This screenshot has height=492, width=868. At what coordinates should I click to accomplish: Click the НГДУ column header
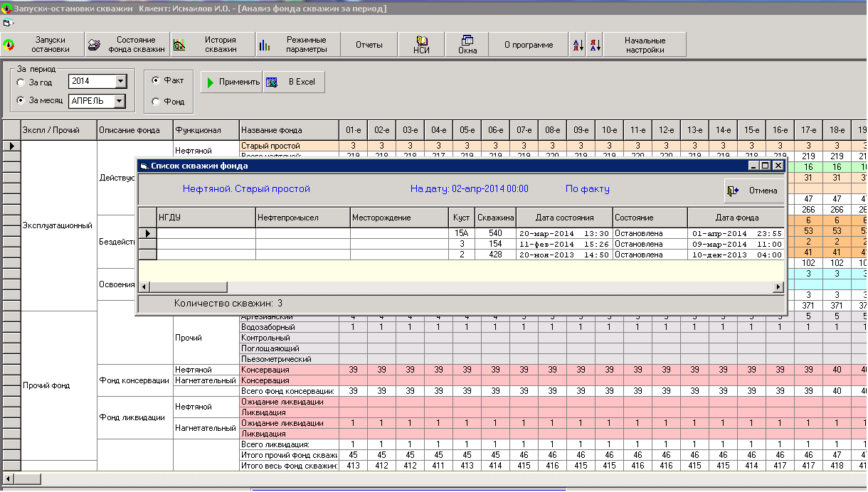(206, 217)
